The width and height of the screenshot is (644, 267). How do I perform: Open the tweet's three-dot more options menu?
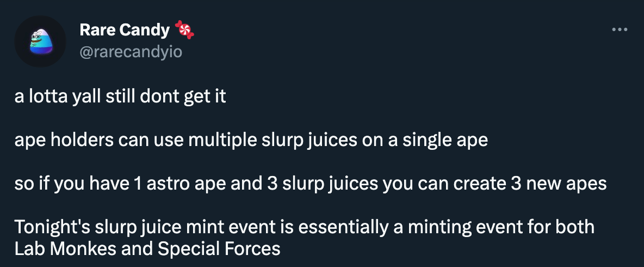(x=620, y=29)
